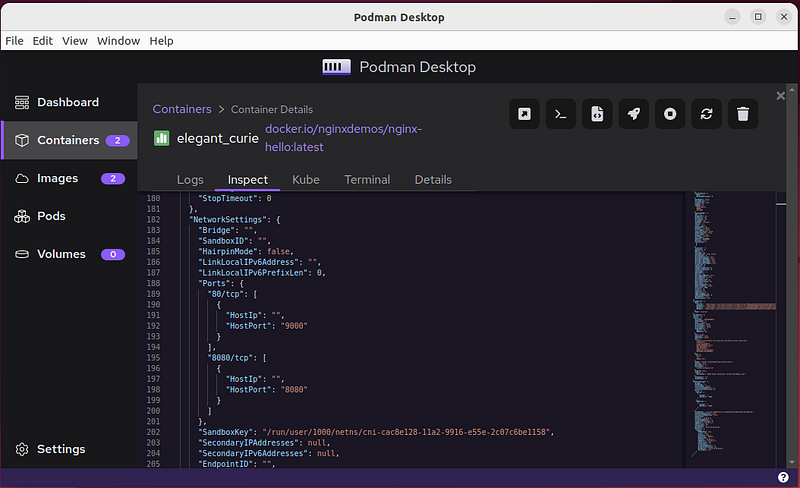Switch to the Terminal tab

[367, 180]
